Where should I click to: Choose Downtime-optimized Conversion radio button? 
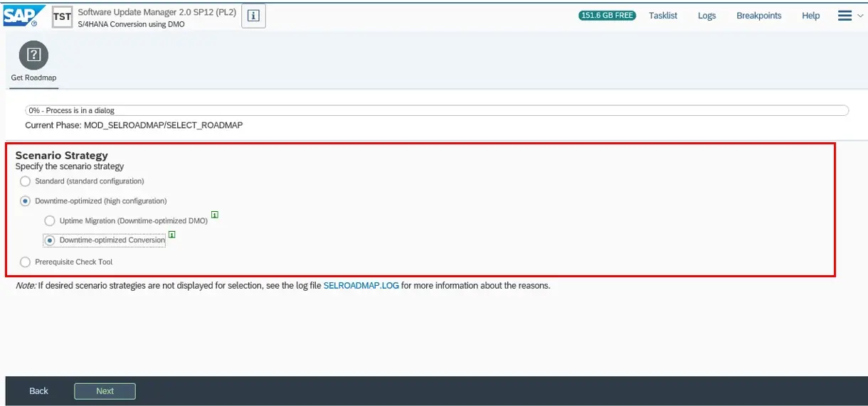pyautogui.click(x=50, y=240)
